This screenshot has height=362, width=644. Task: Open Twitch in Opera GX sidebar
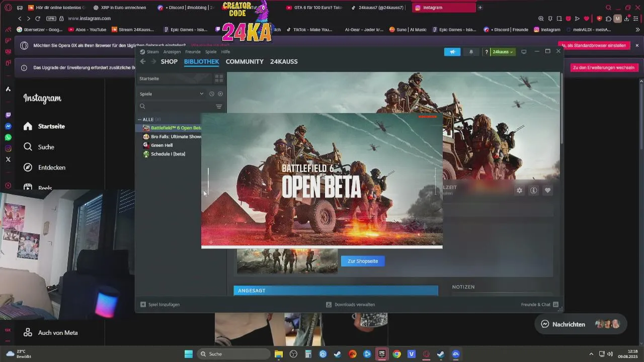point(8,115)
